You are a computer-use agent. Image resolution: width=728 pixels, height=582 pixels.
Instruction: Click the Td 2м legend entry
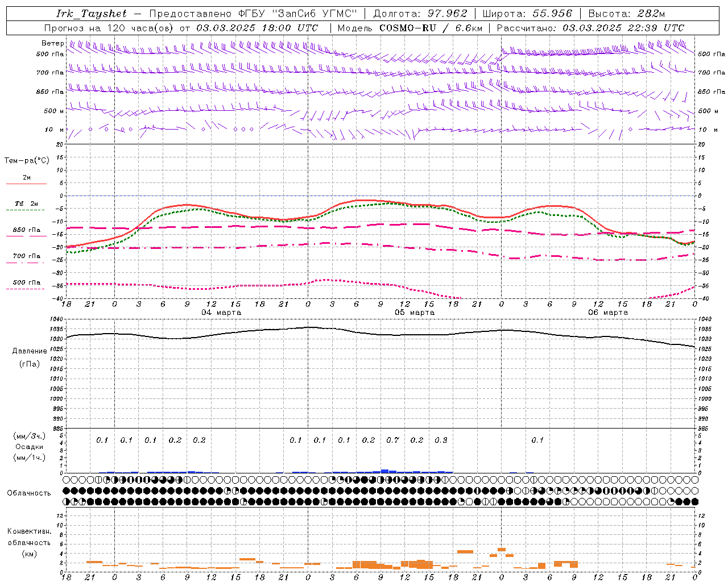pos(27,203)
